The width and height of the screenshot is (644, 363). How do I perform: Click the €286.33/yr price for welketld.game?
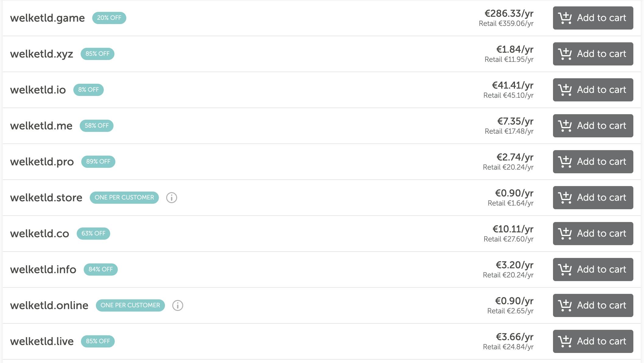509,14
